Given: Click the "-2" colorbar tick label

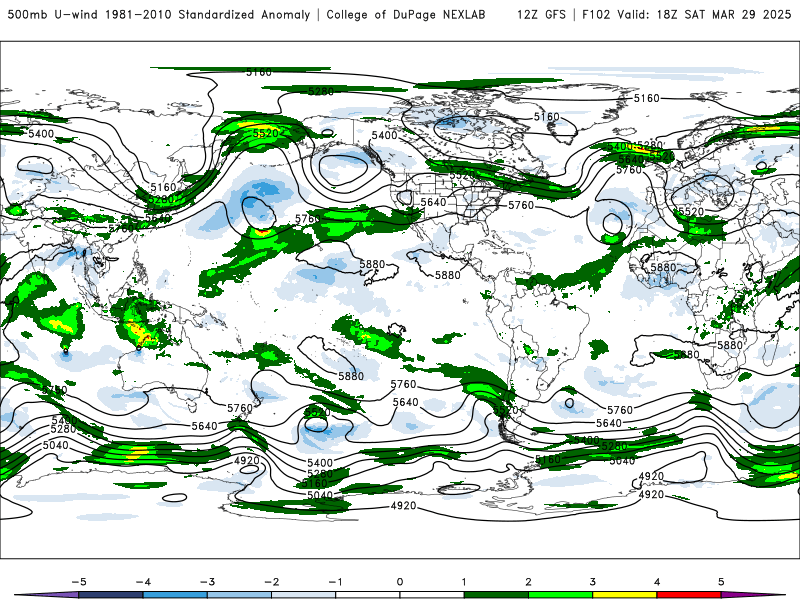Looking at the screenshot, I should [x=271, y=582].
